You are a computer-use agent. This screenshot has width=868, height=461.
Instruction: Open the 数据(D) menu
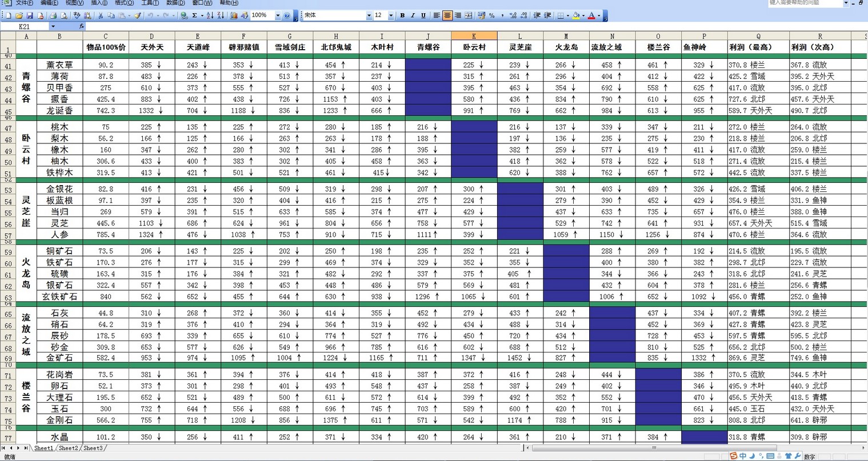(x=175, y=3)
